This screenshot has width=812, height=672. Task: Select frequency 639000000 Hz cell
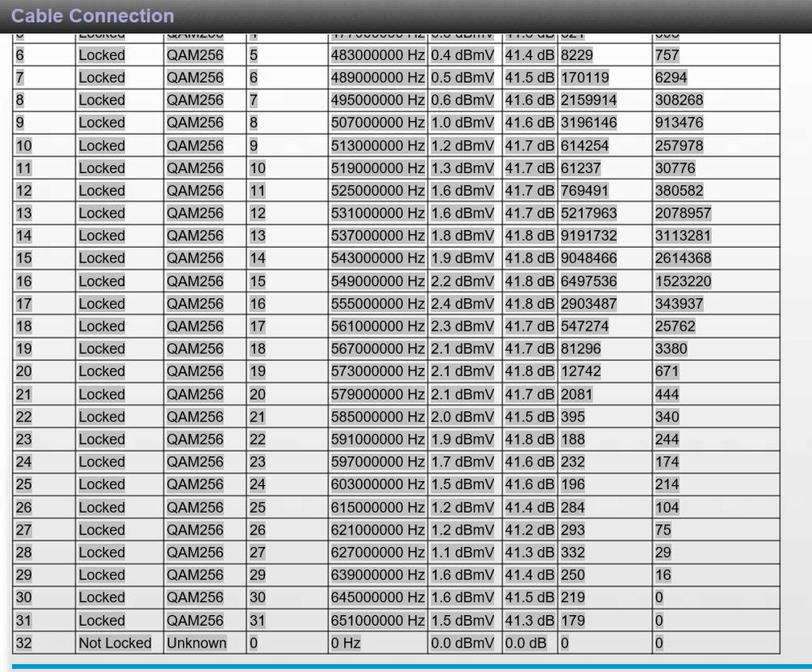pyautogui.click(x=378, y=574)
